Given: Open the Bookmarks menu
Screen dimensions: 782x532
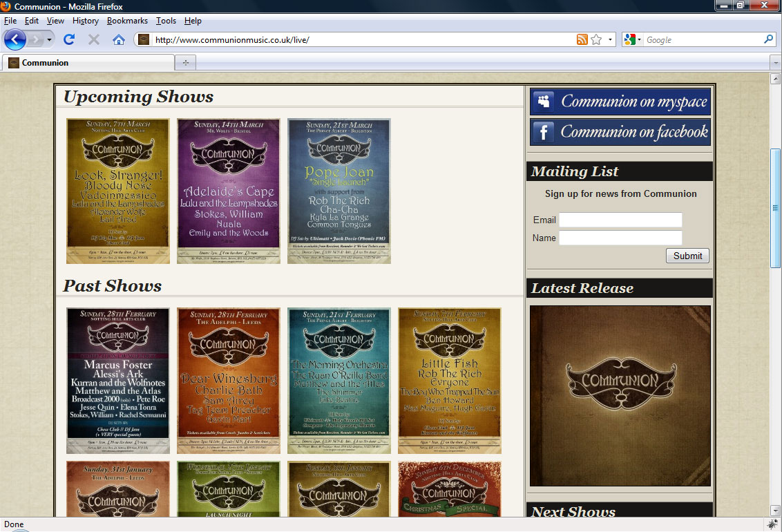Looking at the screenshot, I should (127, 21).
